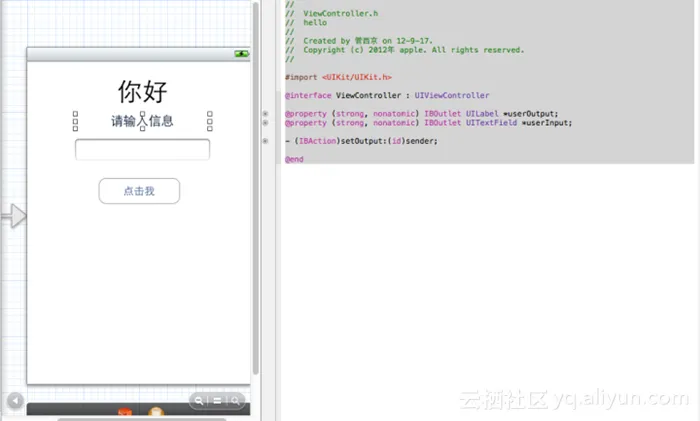This screenshot has height=421, width=700.
Task: Click the *userOutput variable name
Action: point(531,114)
